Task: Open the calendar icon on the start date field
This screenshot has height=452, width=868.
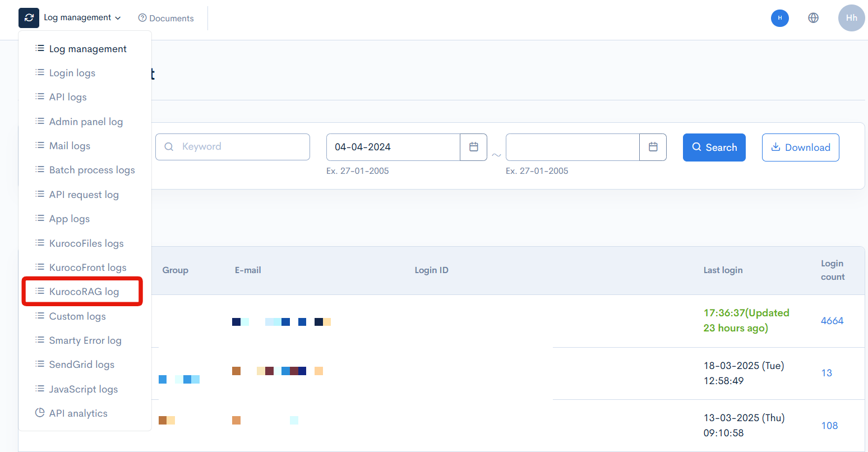Action: click(x=474, y=147)
